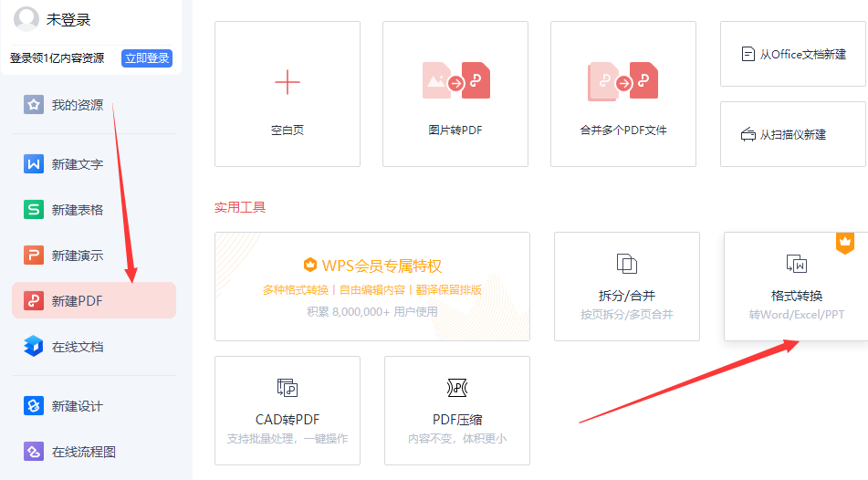Click the 新建PDF red icon

(x=34, y=300)
